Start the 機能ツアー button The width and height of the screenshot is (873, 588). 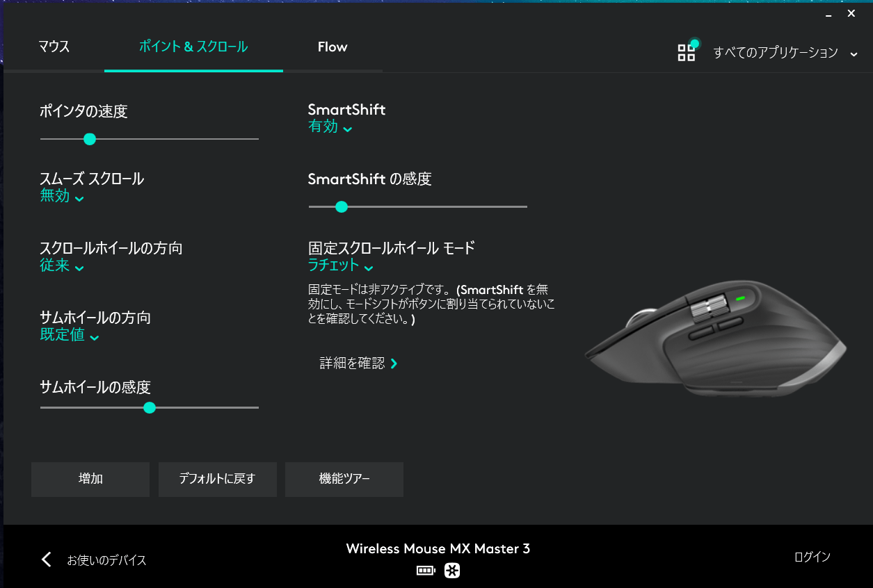(344, 479)
